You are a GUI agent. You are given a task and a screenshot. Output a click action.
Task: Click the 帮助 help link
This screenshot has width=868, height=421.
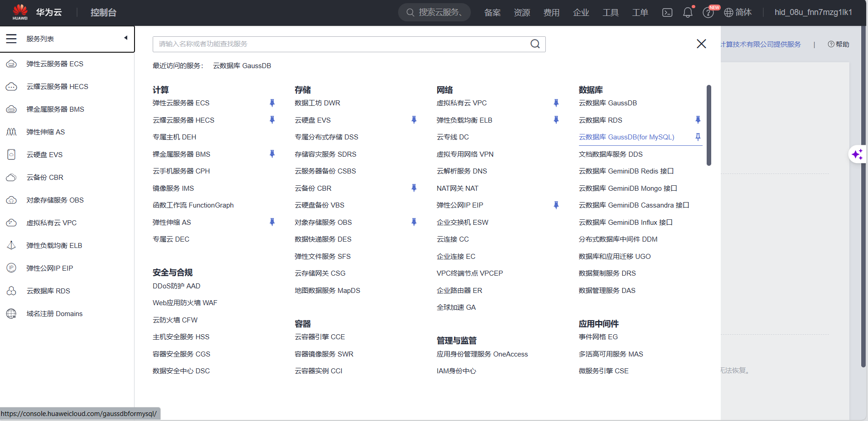click(x=838, y=44)
